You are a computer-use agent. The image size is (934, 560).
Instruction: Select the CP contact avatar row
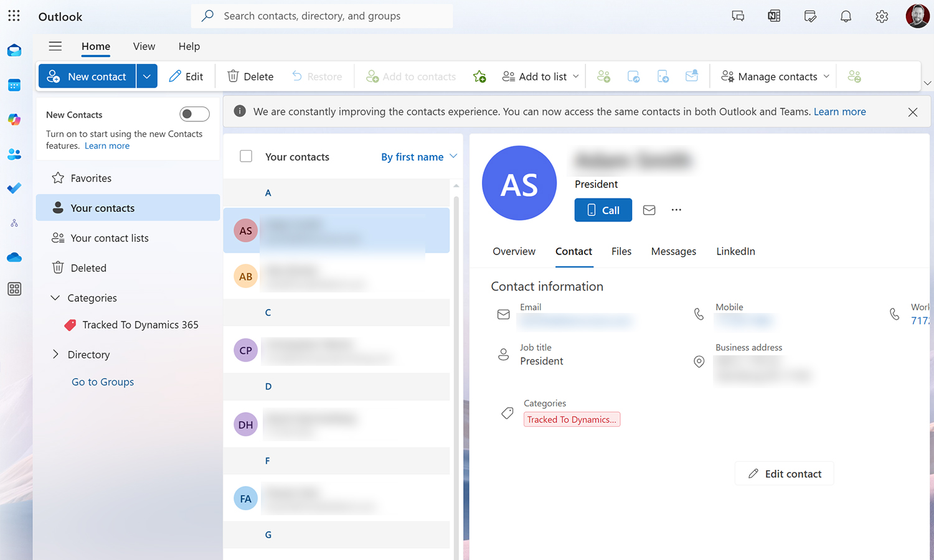pyautogui.click(x=336, y=350)
